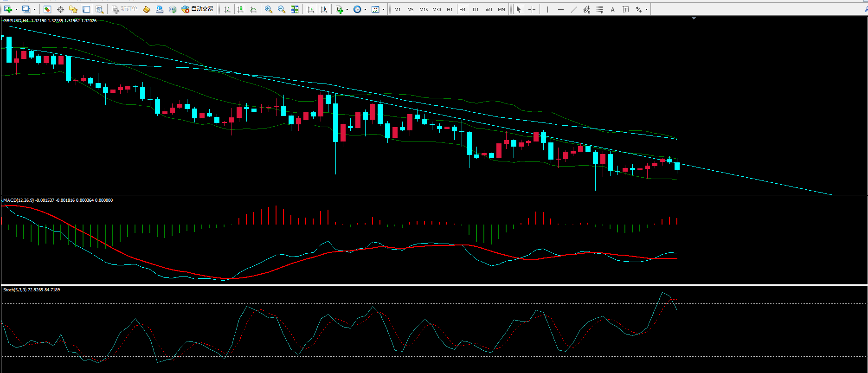Open the Navigator panel with the star-folder icon
The height and width of the screenshot is (373, 868).
pyautogui.click(x=73, y=9)
